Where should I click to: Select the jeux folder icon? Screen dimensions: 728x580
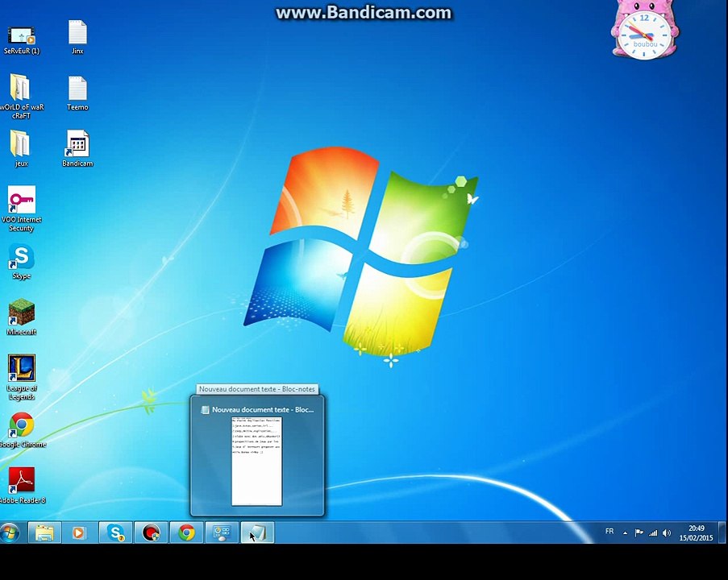coord(20,148)
